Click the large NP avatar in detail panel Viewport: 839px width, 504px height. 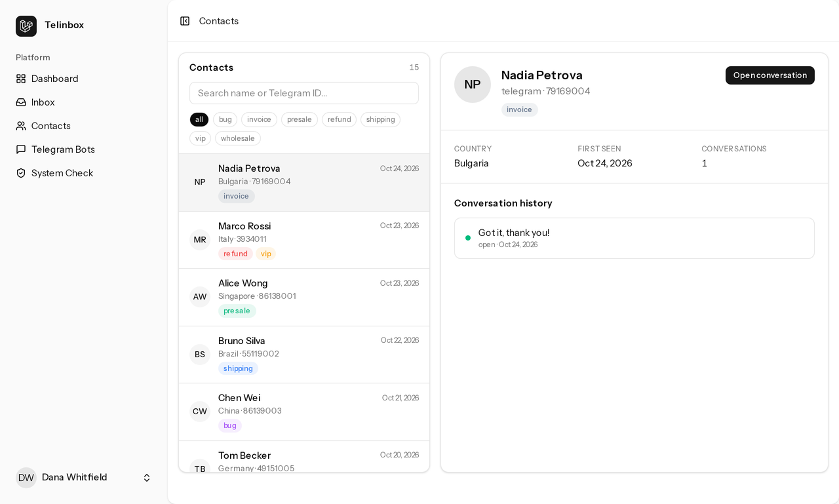pyautogui.click(x=473, y=85)
